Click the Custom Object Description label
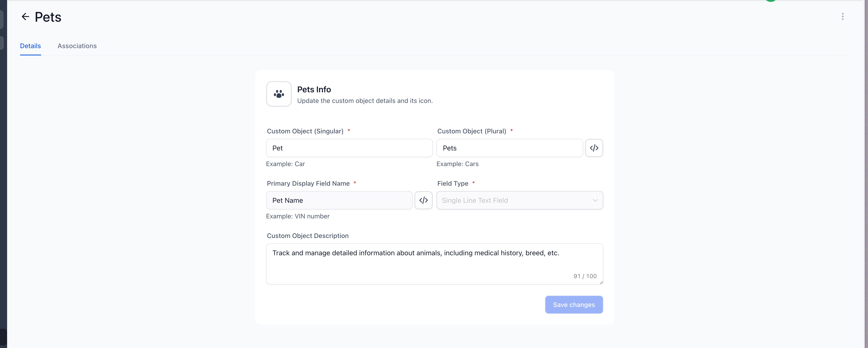This screenshot has width=868, height=348. pyautogui.click(x=307, y=236)
